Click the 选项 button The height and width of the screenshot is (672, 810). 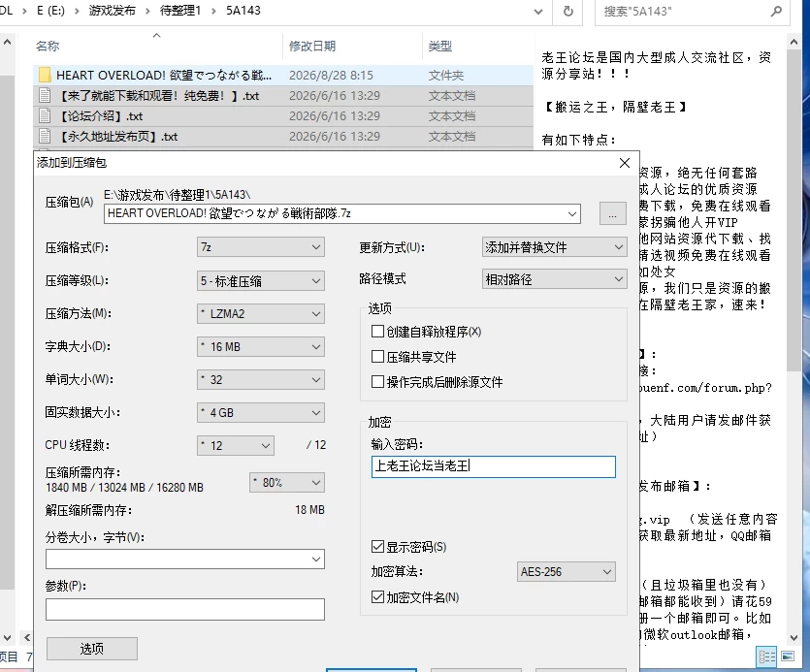92,649
